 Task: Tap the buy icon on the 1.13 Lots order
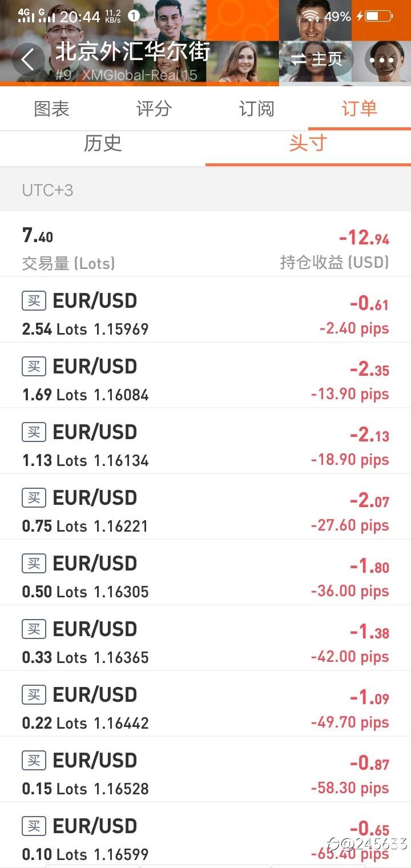(34, 432)
